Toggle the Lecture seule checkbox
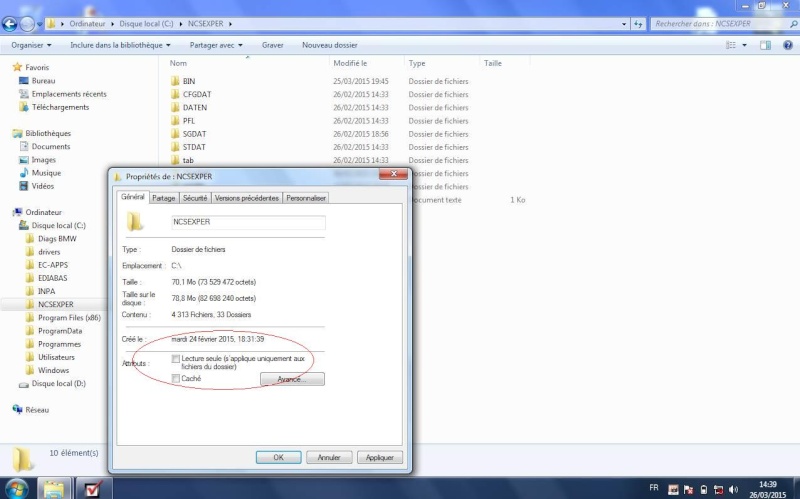The height and width of the screenshot is (499, 800). (x=176, y=359)
